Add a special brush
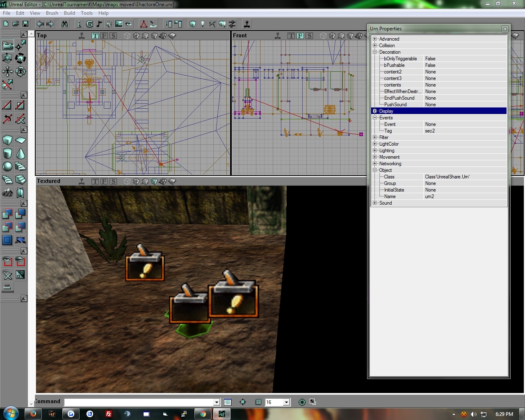525x420 pixels. 7,240
